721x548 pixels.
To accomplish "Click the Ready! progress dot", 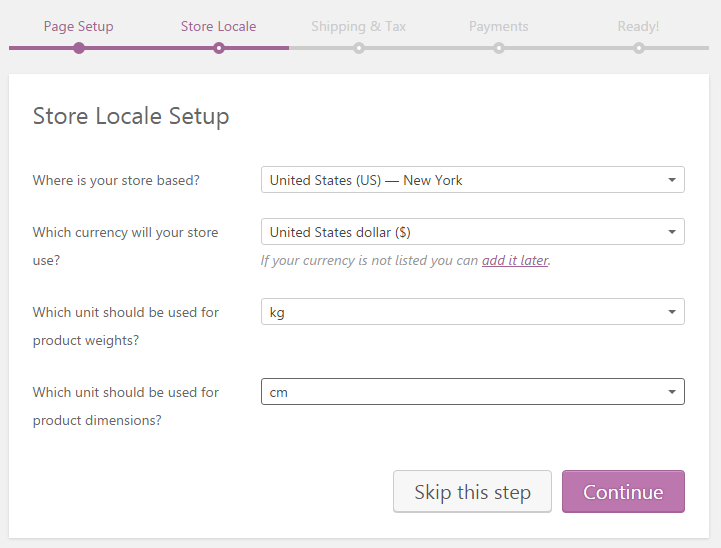I will [639, 48].
